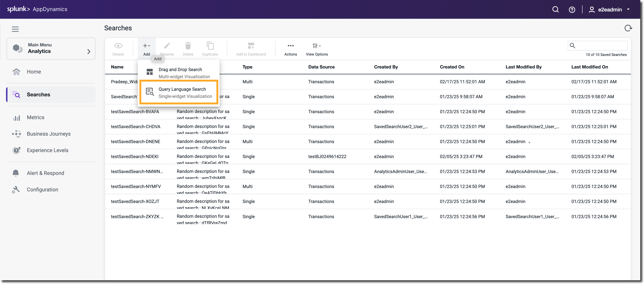Viewport: 644px width, 284px height.
Task: Click the Add plus toolbar button
Action: 147,49
